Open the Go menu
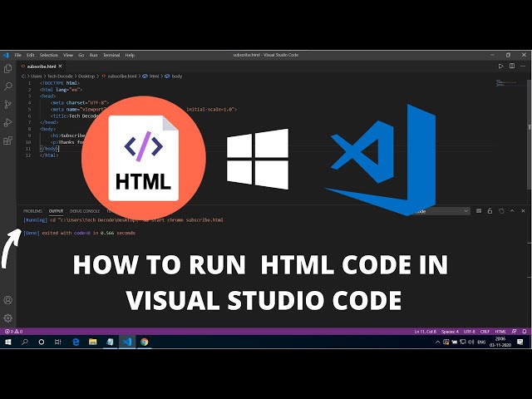The image size is (532, 399). [81, 55]
